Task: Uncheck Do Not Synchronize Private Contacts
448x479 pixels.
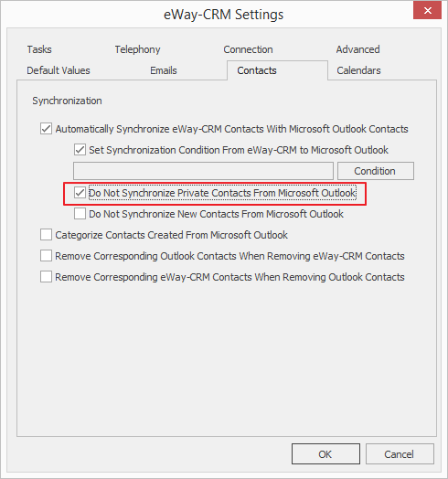Action: click(x=80, y=193)
